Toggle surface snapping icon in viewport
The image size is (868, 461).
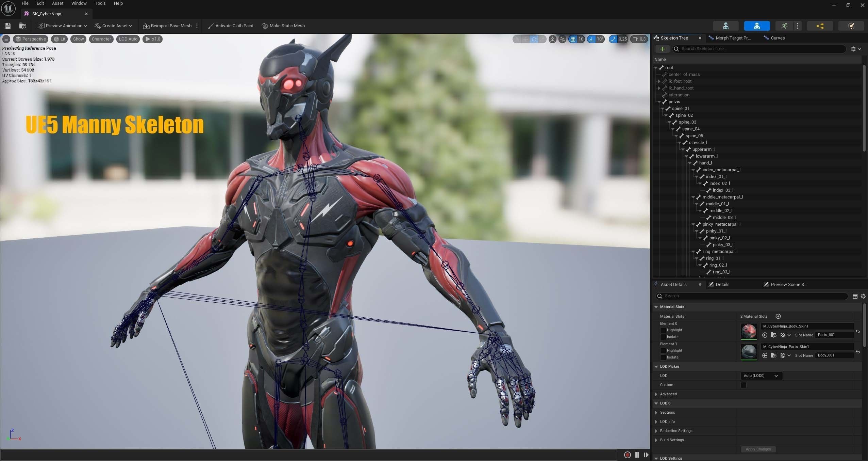pos(562,39)
